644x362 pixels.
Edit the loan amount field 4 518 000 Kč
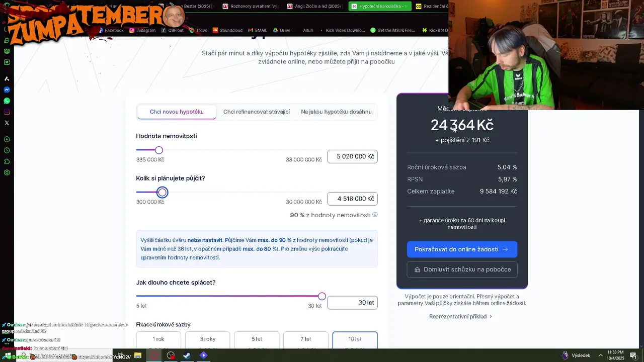352,199
